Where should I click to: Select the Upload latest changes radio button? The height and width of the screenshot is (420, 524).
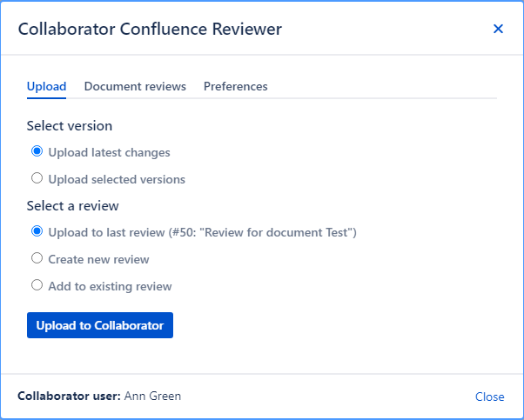point(37,151)
